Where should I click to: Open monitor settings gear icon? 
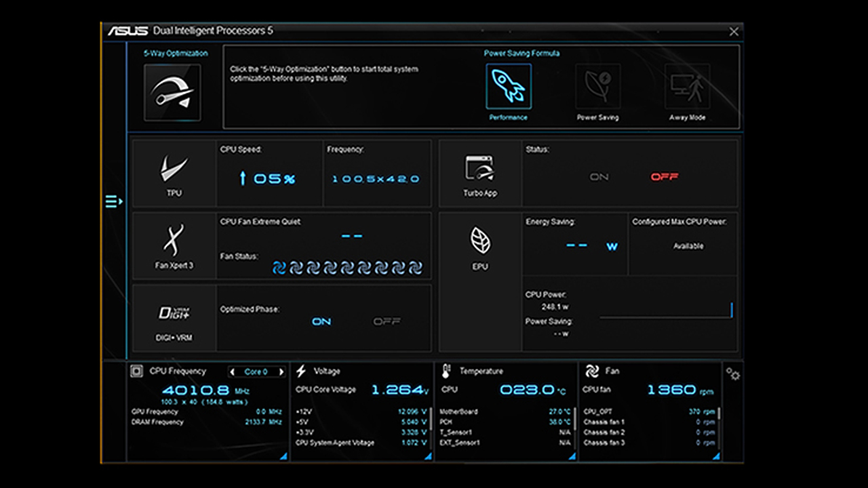(733, 373)
